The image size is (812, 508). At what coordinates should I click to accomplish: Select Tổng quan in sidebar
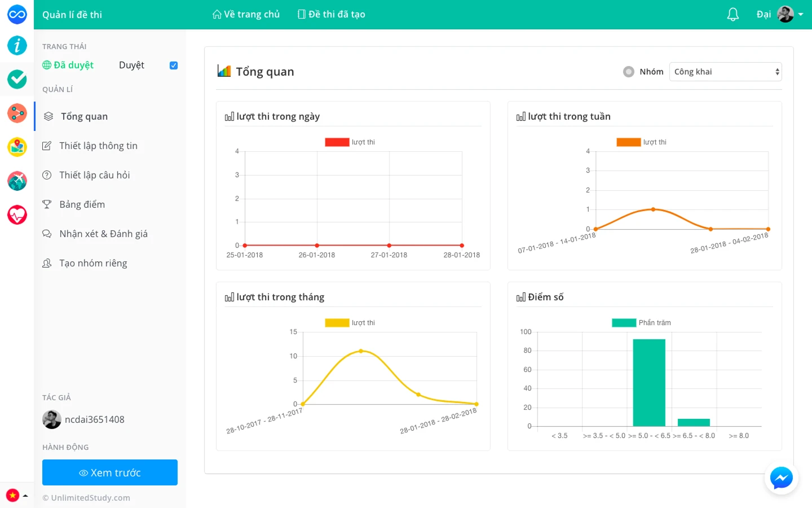[x=111, y=116]
